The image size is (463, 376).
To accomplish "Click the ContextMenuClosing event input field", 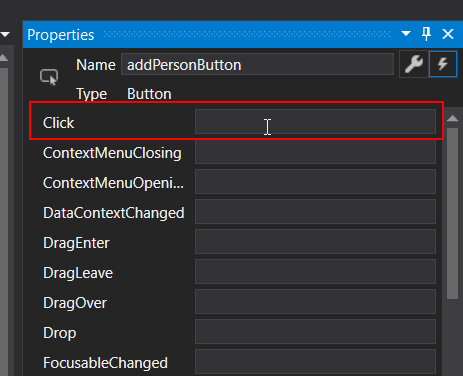I will (315, 152).
